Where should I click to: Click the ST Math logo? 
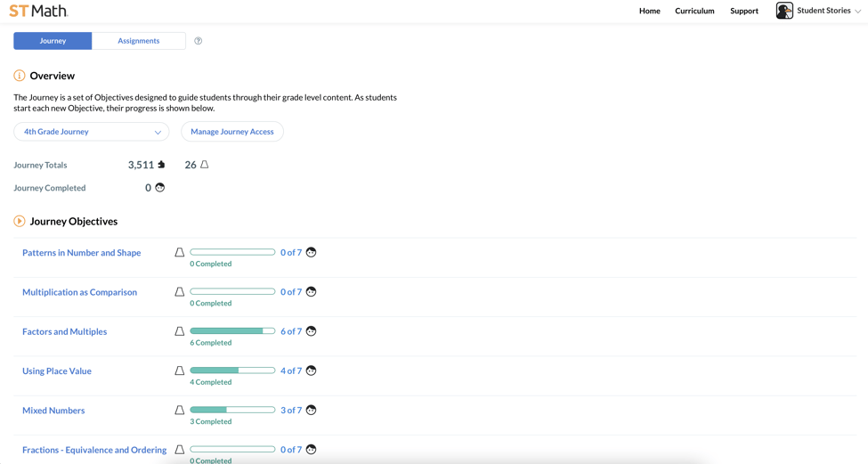coord(38,11)
